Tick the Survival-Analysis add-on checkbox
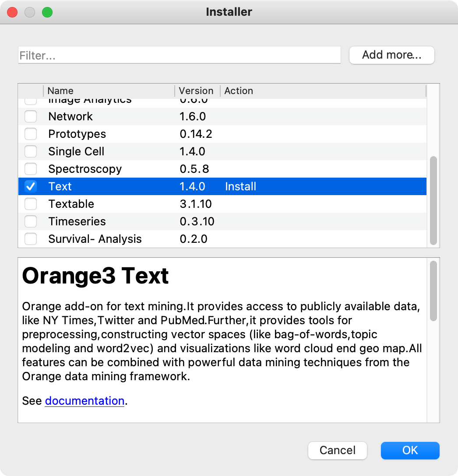This screenshot has height=476, width=458. (x=31, y=239)
